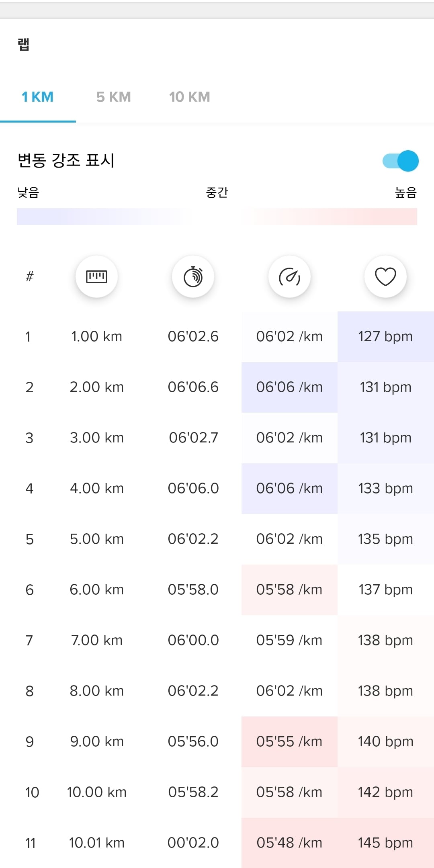Tap the 랩 section heading
Viewport: 434px width, 868px height.
24,44
